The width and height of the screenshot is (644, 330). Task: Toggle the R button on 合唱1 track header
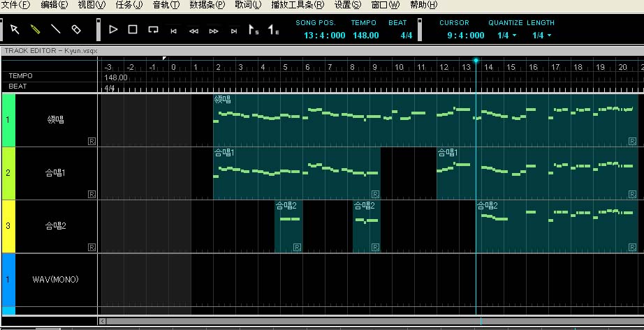[x=92, y=194]
